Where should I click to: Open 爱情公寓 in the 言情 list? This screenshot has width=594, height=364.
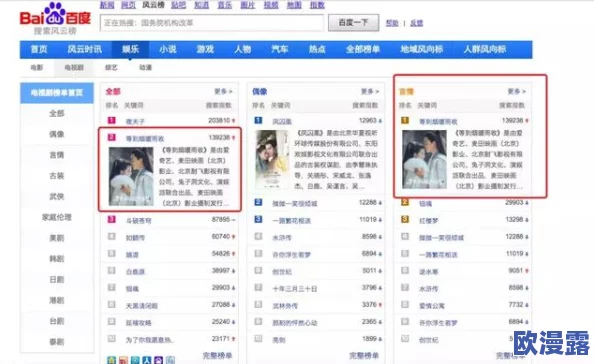pyautogui.click(x=432, y=306)
